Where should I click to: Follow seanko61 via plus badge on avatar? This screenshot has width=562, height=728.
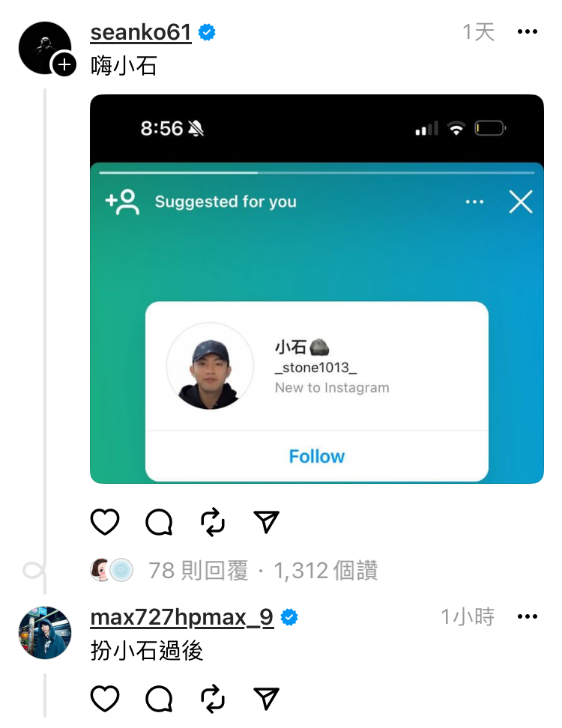64,64
